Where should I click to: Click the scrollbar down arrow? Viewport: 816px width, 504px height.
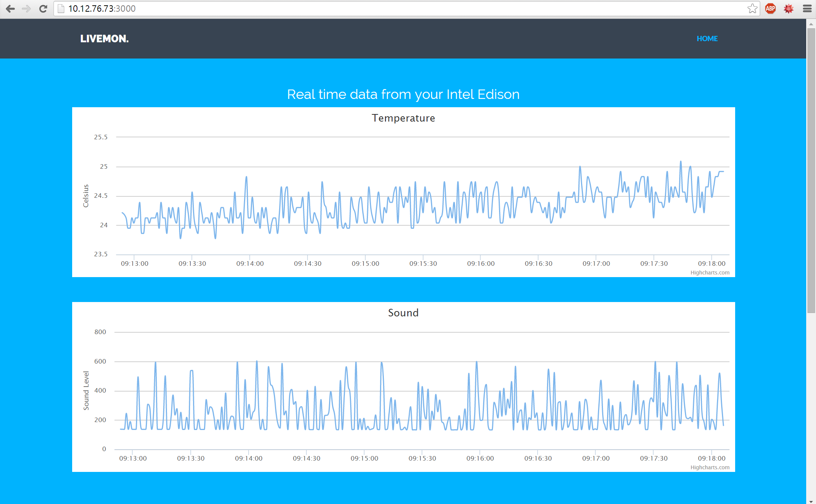click(x=811, y=501)
